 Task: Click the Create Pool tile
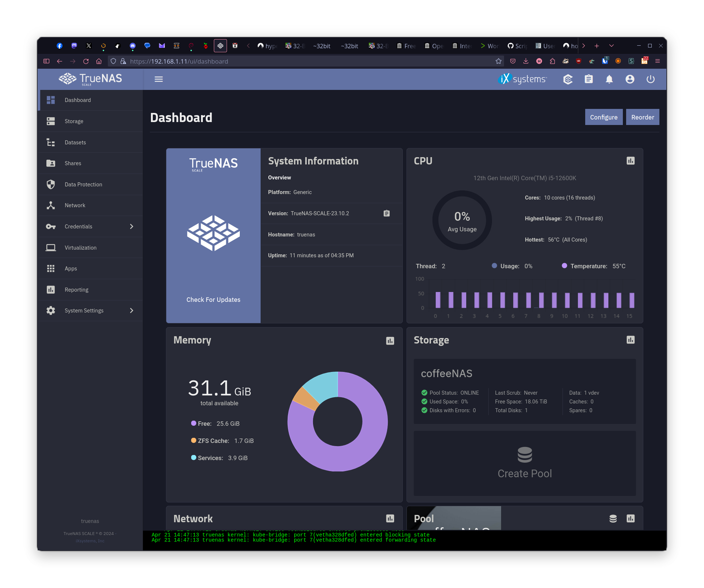(525, 463)
